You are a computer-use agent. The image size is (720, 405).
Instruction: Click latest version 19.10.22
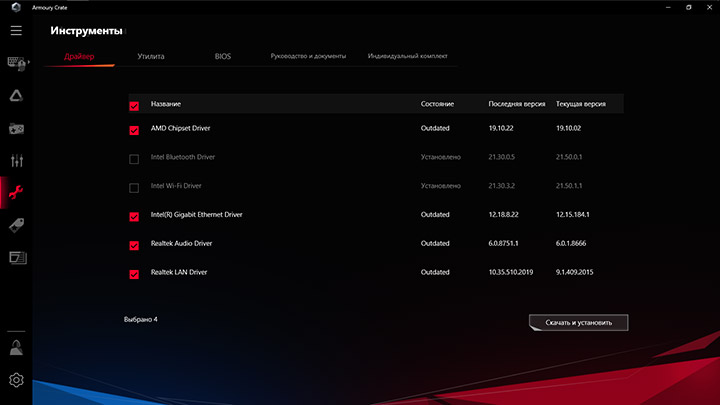501,128
